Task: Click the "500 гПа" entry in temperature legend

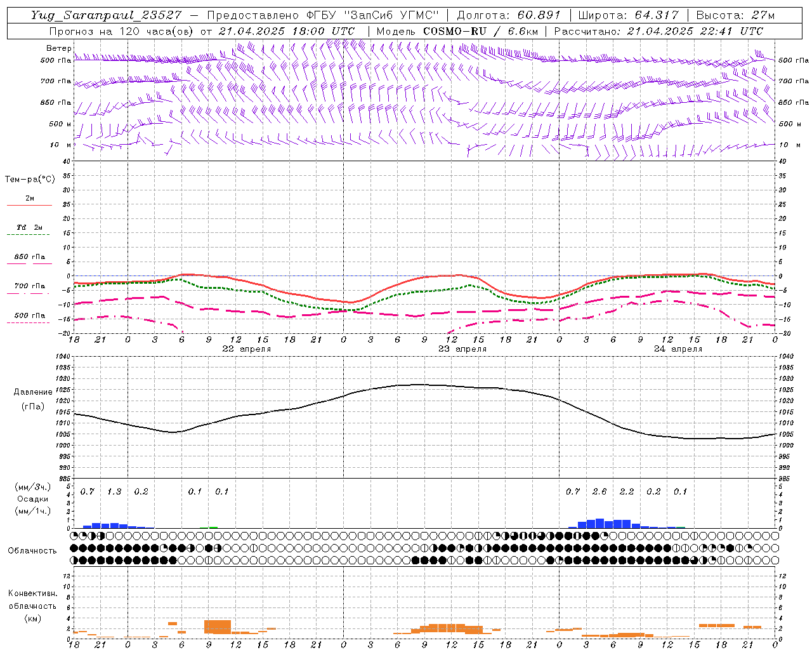Action: 30,315
